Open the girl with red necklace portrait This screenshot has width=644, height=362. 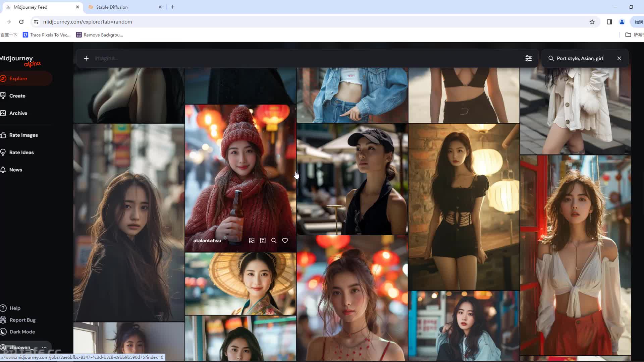pos(352,298)
